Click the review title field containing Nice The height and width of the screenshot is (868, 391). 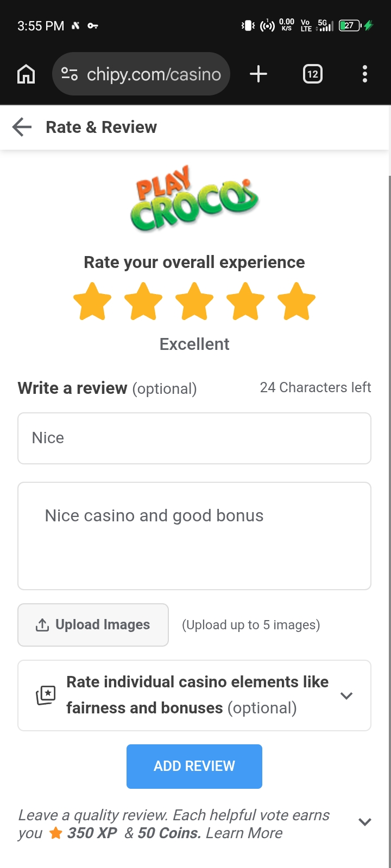coord(194,438)
